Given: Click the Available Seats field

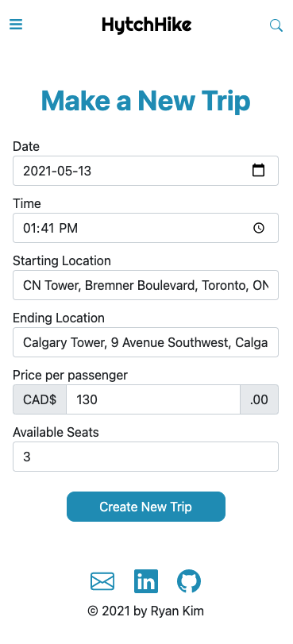Looking at the screenshot, I should pyautogui.click(x=145, y=457).
